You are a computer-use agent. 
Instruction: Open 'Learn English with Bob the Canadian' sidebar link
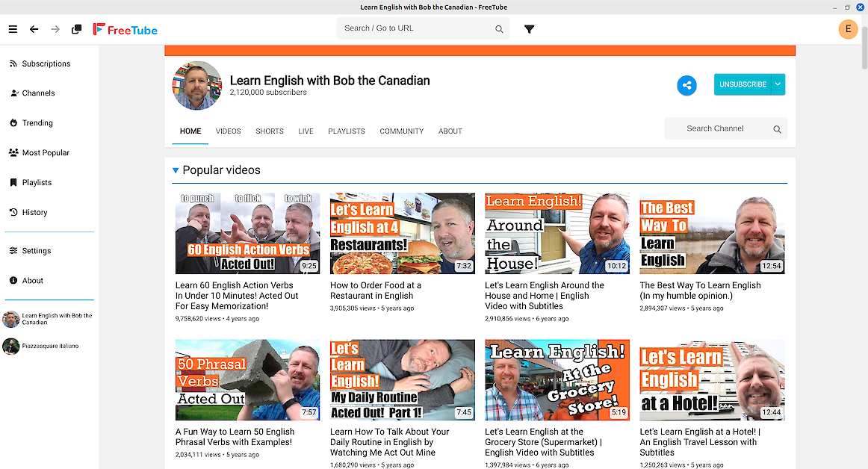click(x=57, y=319)
